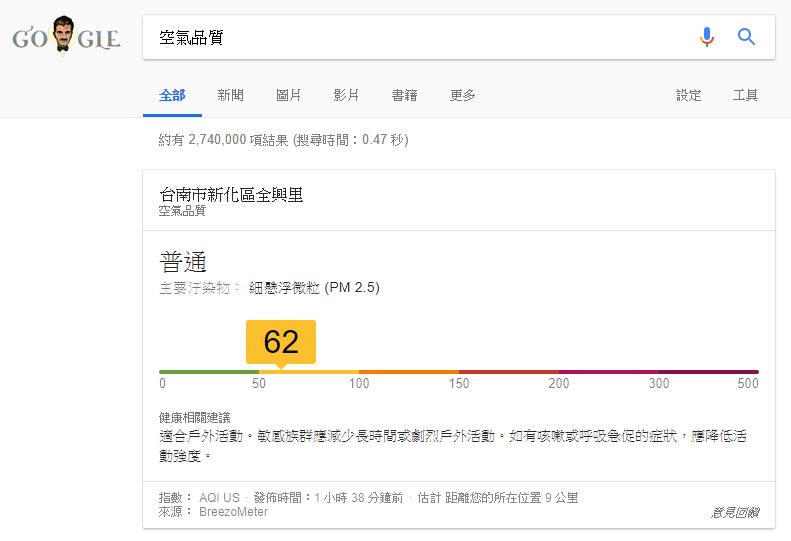Click the yellow 62 AQI indicator
791x541 pixels.
tap(281, 342)
